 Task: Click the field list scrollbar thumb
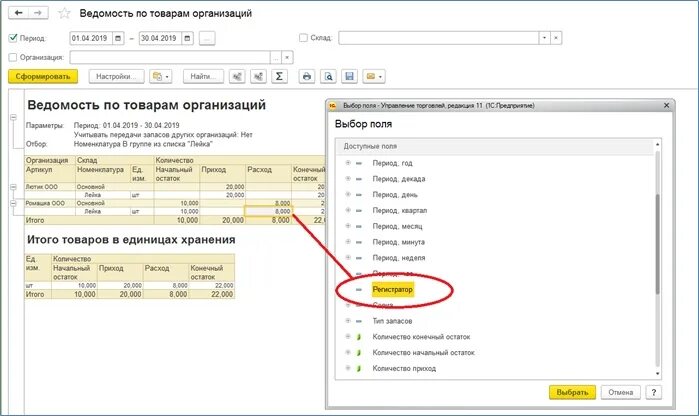tap(658, 244)
